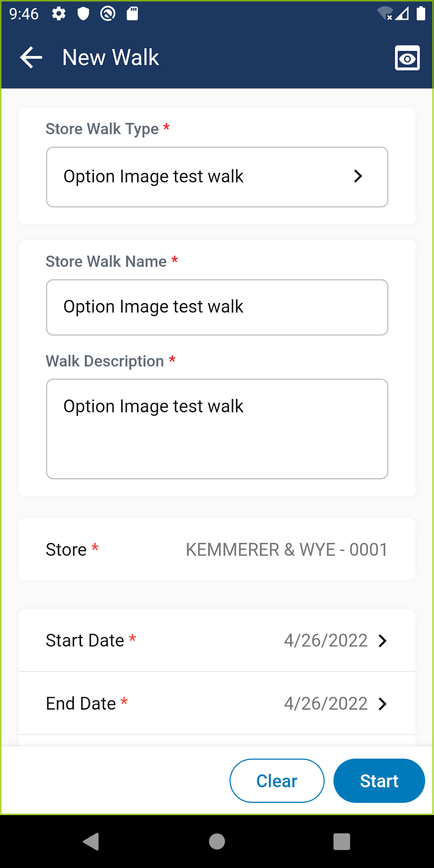Tap the settings gear in the status bar
The image size is (434, 868).
click(x=59, y=14)
